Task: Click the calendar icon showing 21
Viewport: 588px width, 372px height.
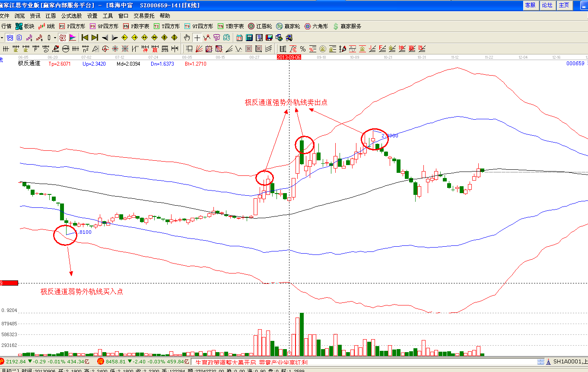Action: pos(239,38)
